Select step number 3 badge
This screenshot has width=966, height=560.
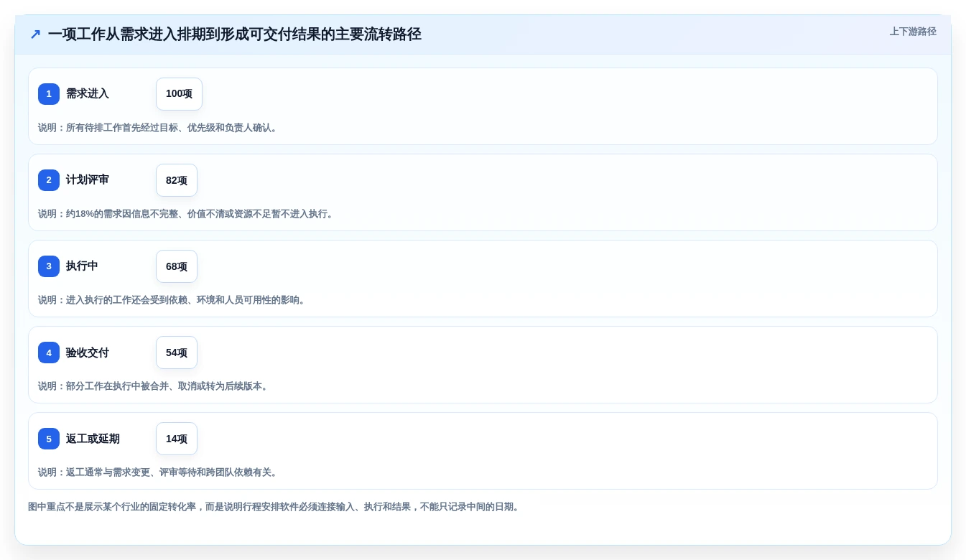[49, 266]
